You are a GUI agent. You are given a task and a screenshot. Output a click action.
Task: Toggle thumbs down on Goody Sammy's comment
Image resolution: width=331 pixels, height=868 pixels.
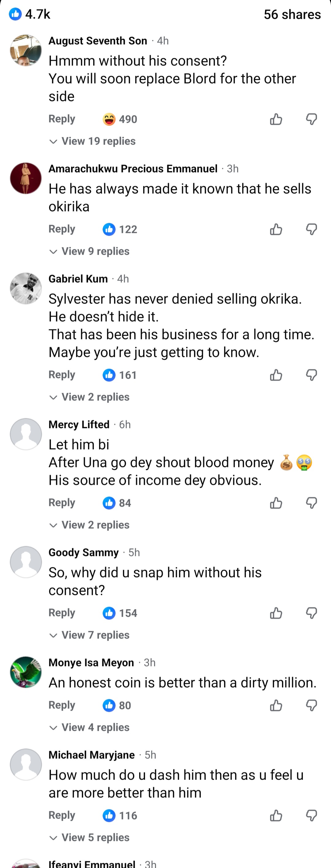click(x=311, y=613)
